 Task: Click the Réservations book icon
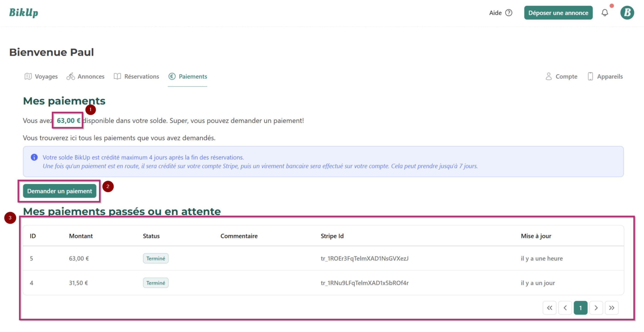pos(117,76)
